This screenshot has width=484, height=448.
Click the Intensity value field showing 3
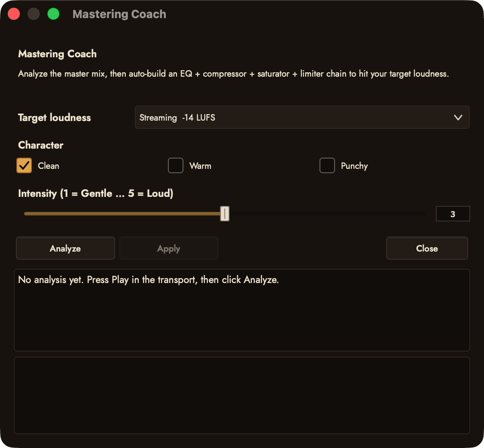pyautogui.click(x=453, y=214)
